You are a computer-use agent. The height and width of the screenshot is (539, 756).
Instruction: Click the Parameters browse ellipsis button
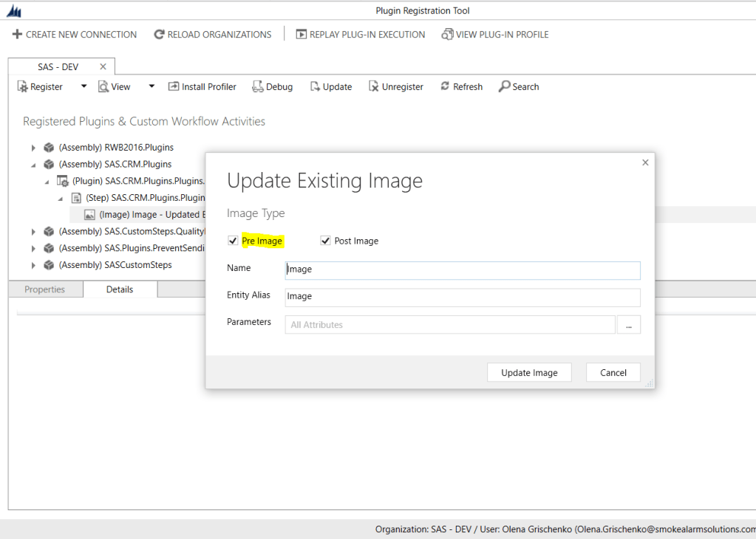(628, 324)
